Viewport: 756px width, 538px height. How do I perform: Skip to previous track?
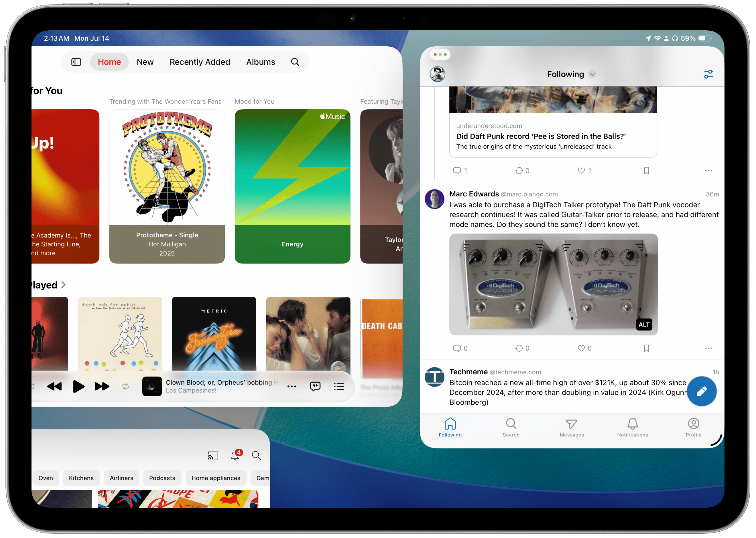tap(54, 386)
